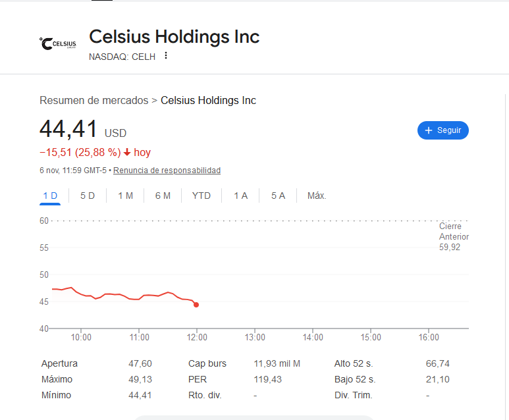
Task: Click the red down arrow next to hoy
Action: [127, 153]
